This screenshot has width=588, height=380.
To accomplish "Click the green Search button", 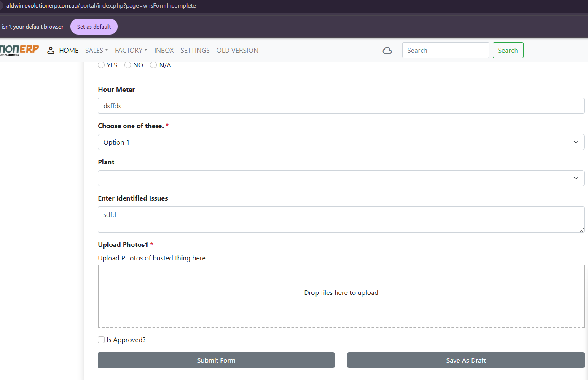I will click(507, 51).
